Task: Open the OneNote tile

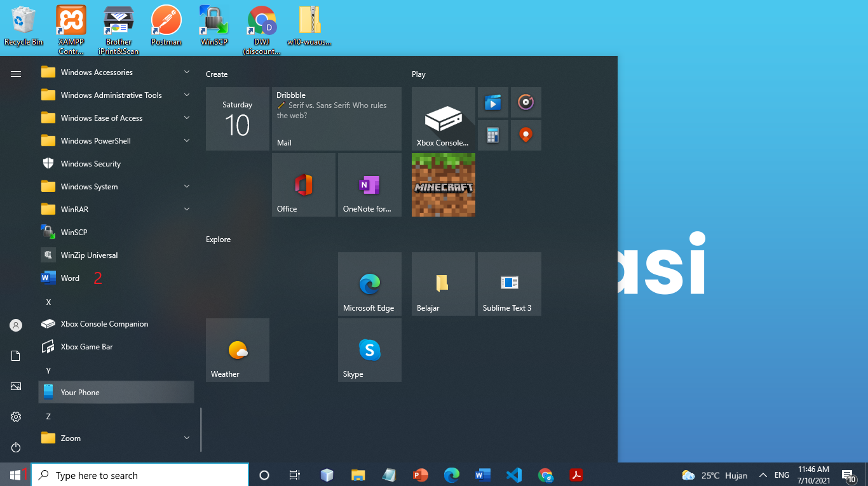Action: tap(370, 185)
